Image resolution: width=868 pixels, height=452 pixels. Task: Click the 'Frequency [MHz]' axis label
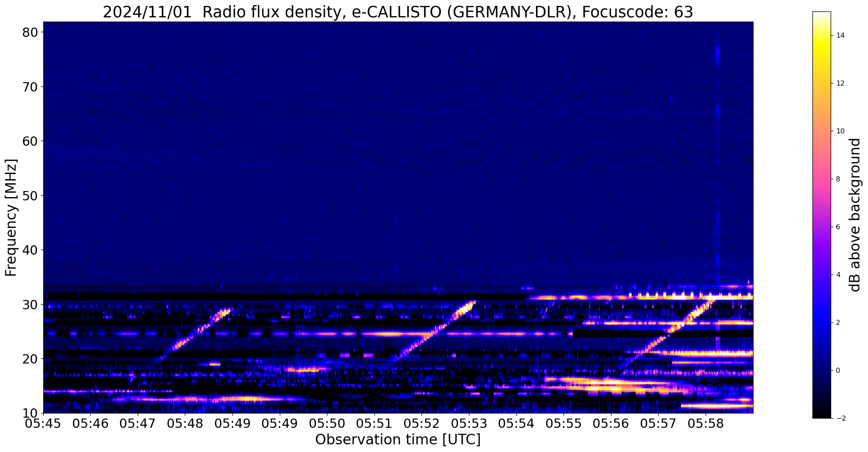(11, 217)
